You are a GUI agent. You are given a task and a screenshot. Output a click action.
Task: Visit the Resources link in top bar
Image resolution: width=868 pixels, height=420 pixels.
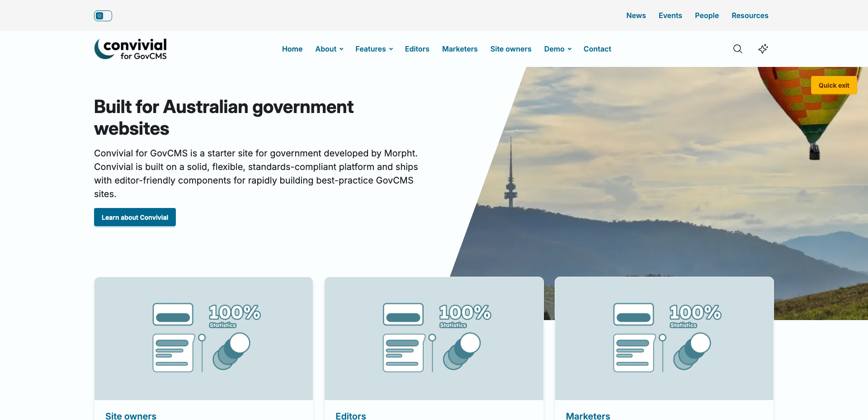point(750,15)
